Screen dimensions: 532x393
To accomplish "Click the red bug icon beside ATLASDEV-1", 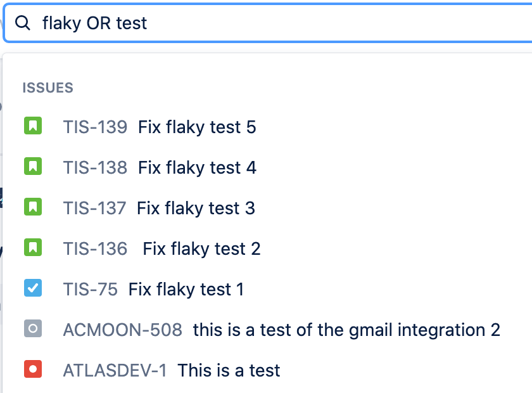I will (x=32, y=370).
